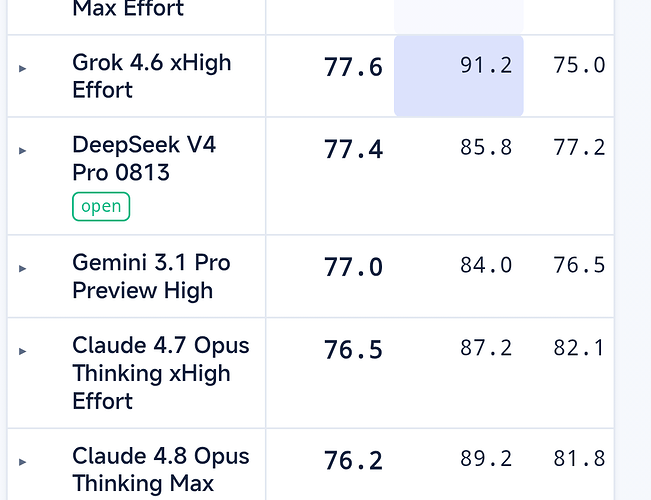The height and width of the screenshot is (500, 651).
Task: Click the 82.1 score in Claude 4.7 row
Action: (579, 348)
